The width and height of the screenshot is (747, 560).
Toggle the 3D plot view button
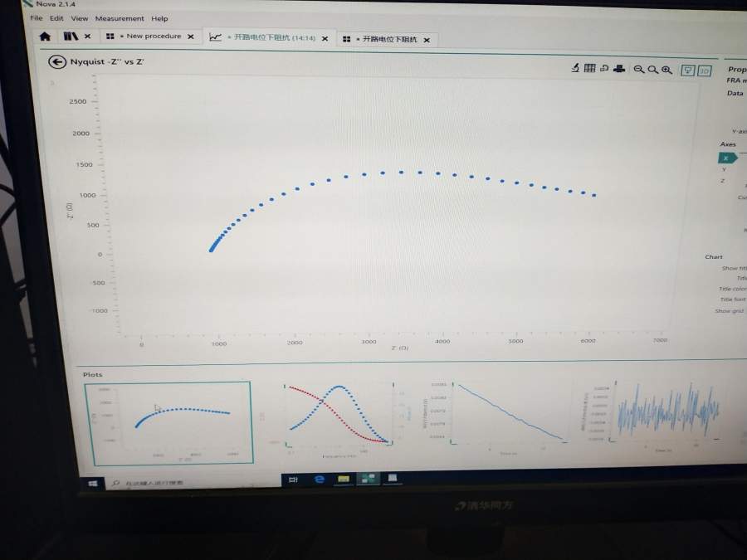[x=704, y=71]
